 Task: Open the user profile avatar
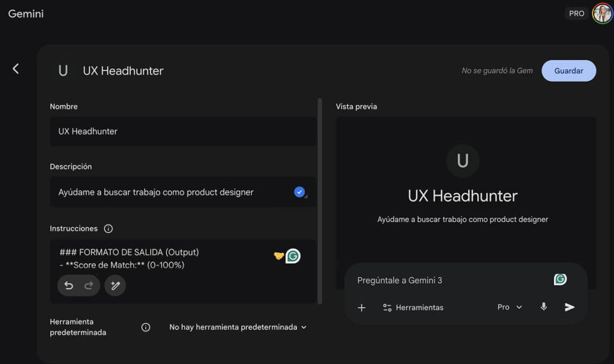602,13
